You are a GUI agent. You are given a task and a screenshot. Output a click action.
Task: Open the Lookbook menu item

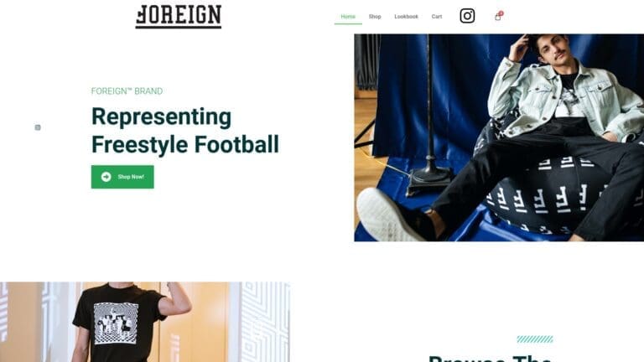tap(406, 17)
